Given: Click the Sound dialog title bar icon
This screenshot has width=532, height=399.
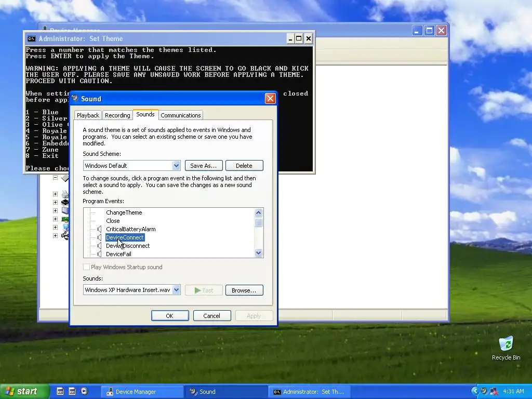Looking at the screenshot, I should pyautogui.click(x=75, y=98).
